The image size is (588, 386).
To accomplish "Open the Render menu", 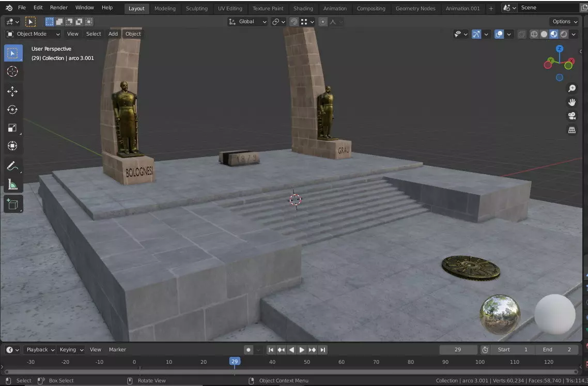I will pos(59,8).
